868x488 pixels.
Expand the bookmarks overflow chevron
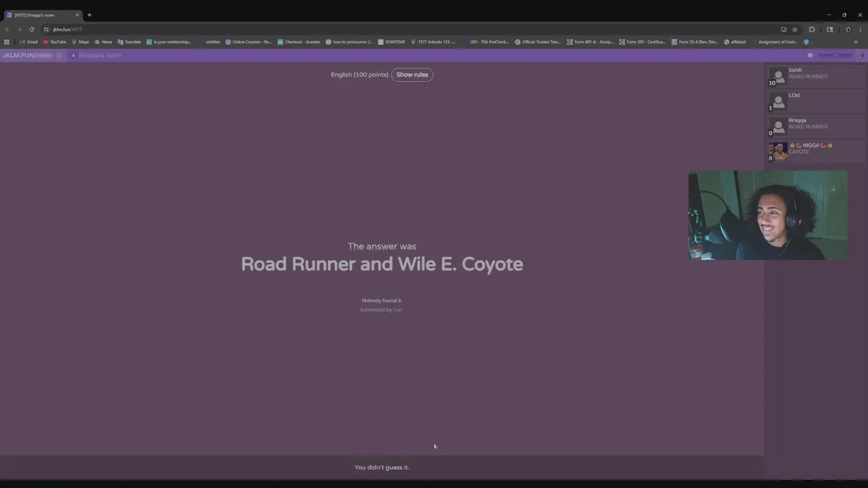856,42
